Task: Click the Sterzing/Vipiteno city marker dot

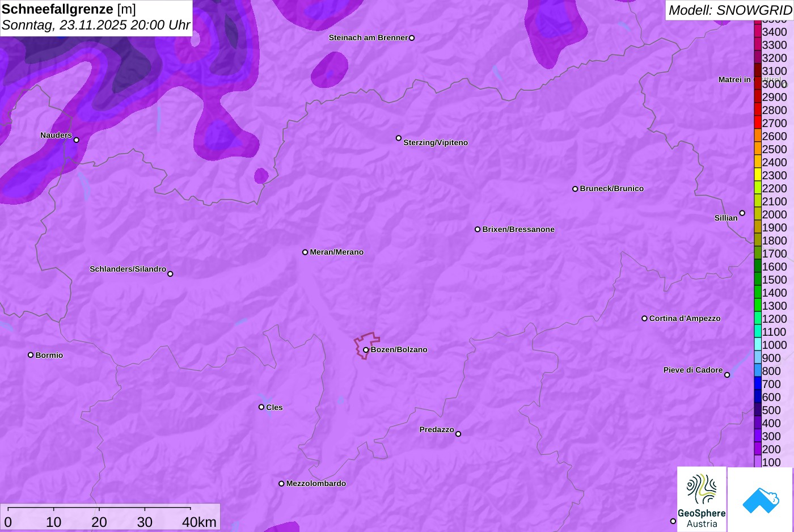Action: pos(399,138)
